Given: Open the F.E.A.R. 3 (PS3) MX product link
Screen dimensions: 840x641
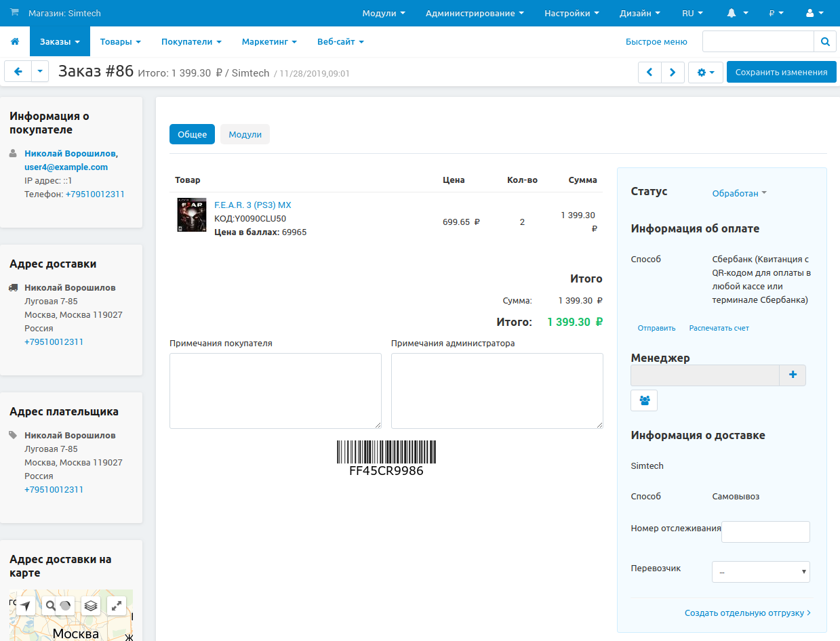Looking at the screenshot, I should tap(252, 205).
